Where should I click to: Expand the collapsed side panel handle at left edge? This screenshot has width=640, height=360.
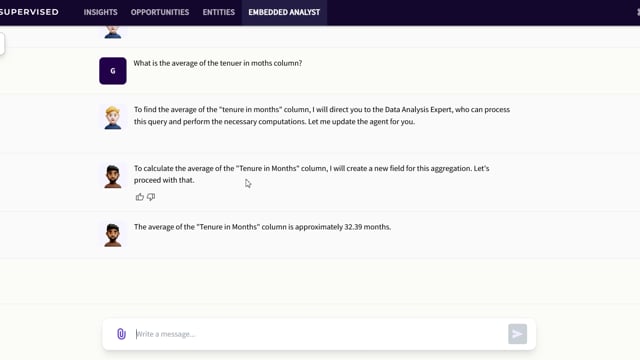tap(2, 43)
